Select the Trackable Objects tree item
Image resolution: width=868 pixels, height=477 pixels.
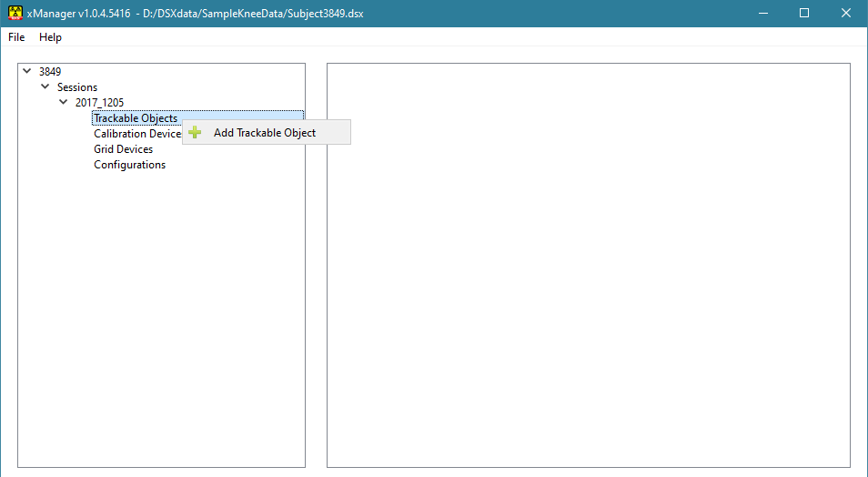tap(136, 118)
